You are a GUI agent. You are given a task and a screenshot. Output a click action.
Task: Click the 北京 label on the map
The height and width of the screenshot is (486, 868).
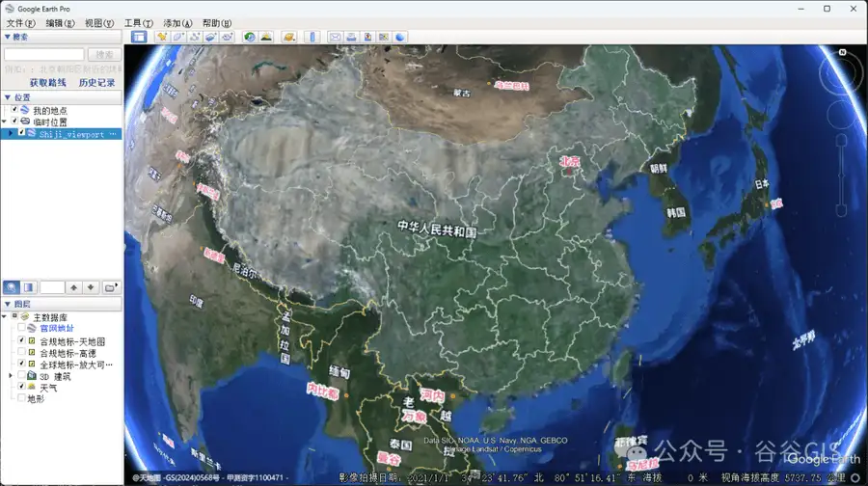point(570,161)
